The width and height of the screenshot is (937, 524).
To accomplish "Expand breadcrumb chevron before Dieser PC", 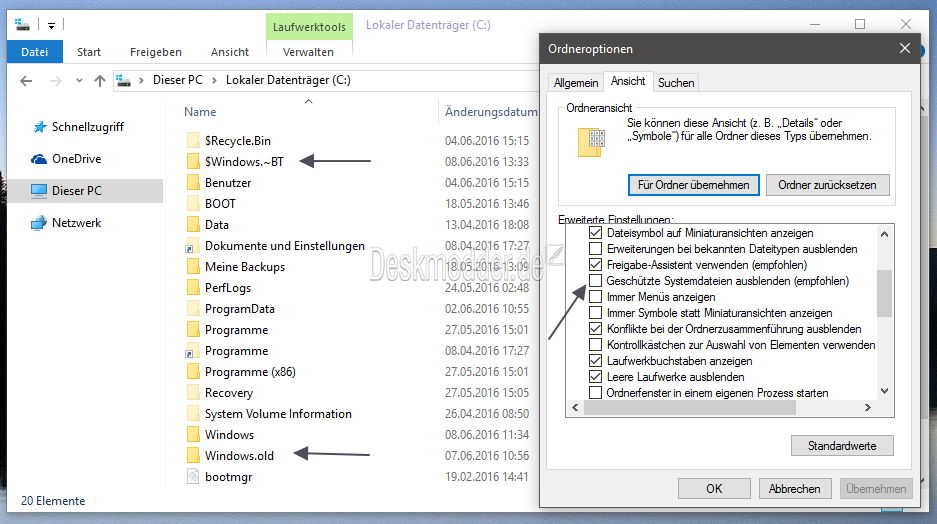I will 141,81.
